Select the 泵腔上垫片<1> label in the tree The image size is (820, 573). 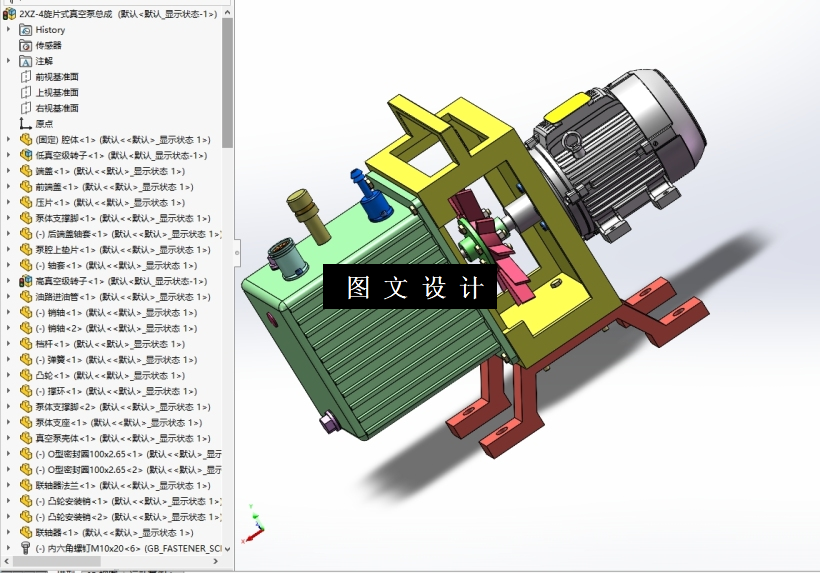[x=123, y=250]
